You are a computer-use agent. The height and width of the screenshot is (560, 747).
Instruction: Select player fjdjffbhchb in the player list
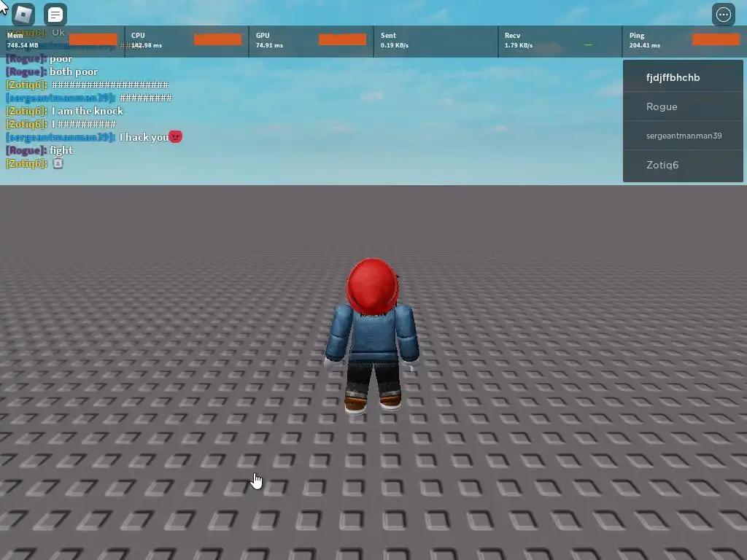[683, 77]
